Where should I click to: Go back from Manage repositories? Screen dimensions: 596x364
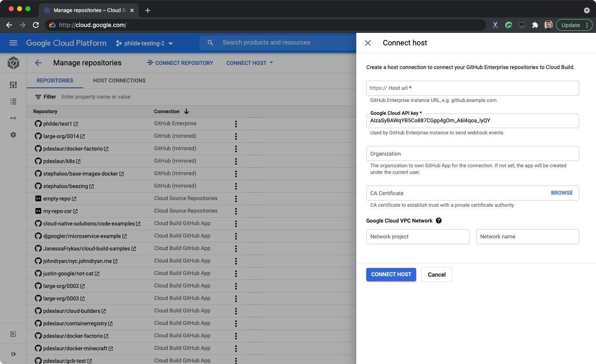pos(39,63)
